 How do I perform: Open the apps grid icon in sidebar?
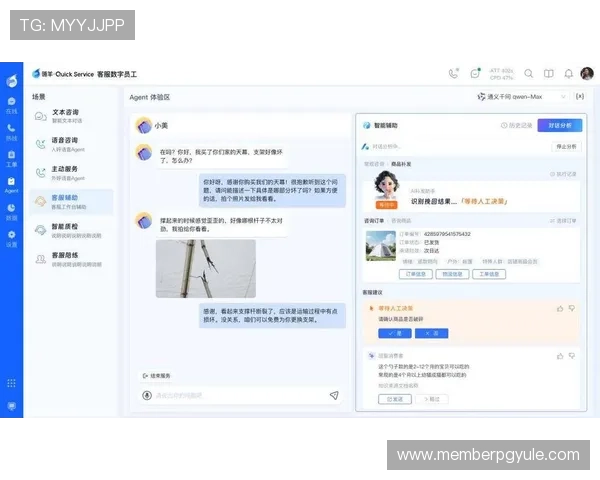[11, 383]
